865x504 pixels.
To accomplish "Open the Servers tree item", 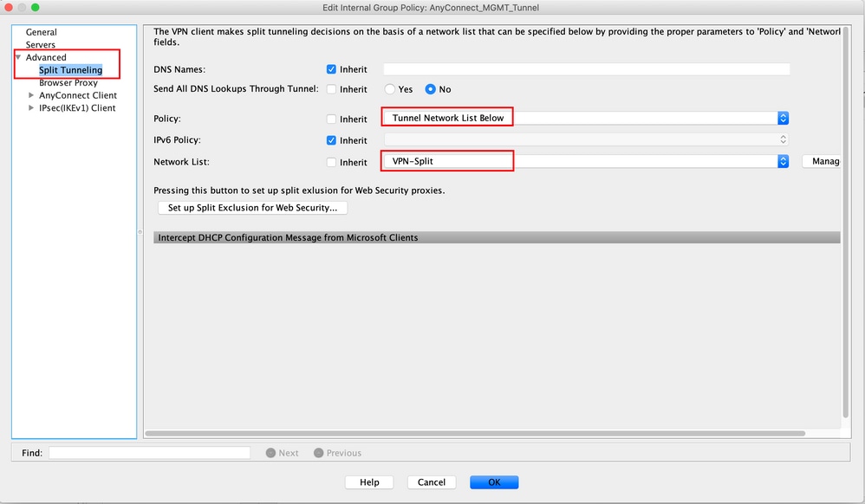I will [x=40, y=45].
